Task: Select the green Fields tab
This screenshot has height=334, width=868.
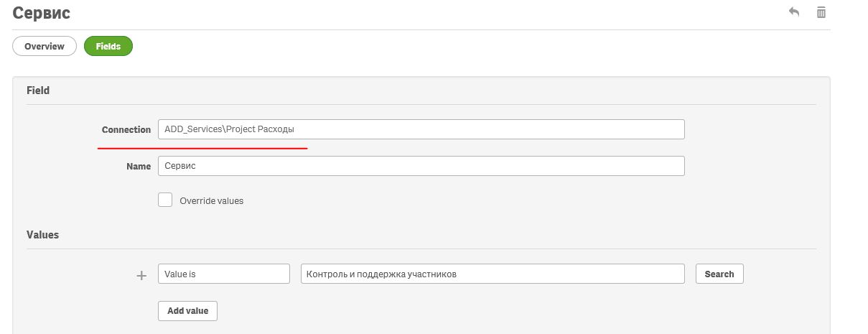Action: pos(108,46)
